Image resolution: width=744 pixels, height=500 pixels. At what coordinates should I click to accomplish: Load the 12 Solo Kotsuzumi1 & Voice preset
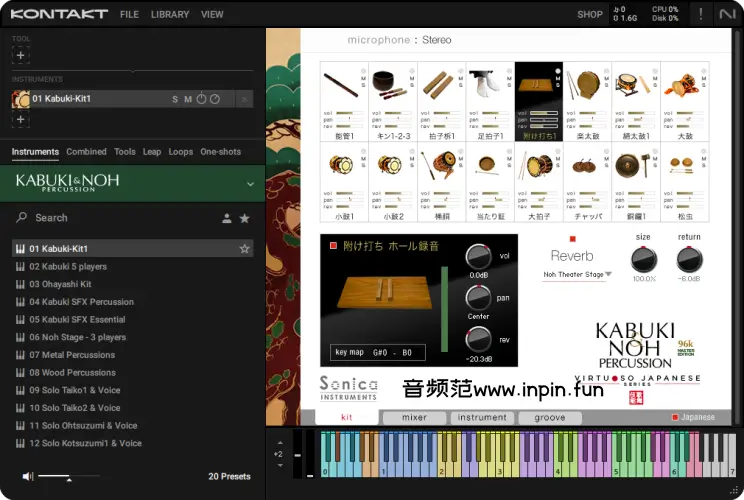coord(132,443)
